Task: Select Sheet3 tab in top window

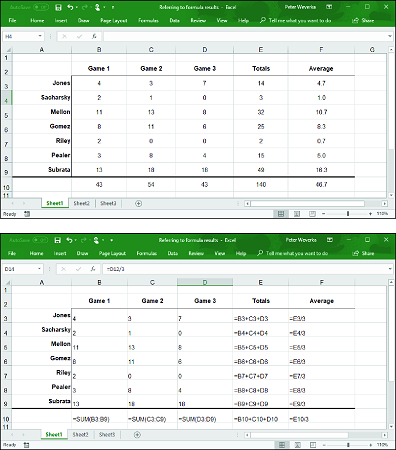Action: 108,203
